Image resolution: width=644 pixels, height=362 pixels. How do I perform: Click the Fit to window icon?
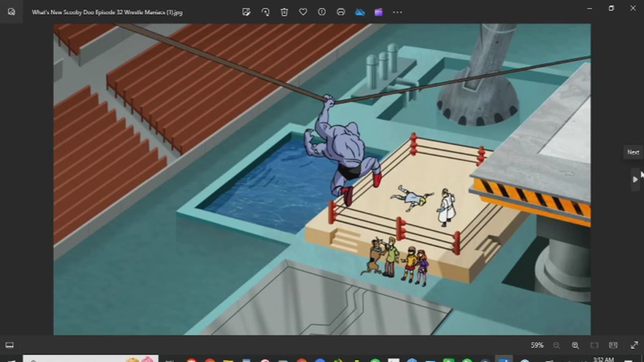pos(594,345)
